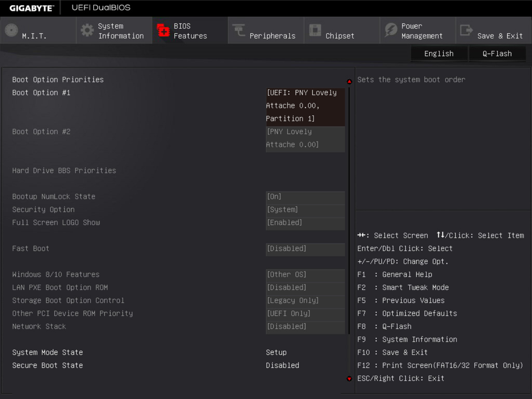Click the Secure Boot State row

(x=179, y=365)
